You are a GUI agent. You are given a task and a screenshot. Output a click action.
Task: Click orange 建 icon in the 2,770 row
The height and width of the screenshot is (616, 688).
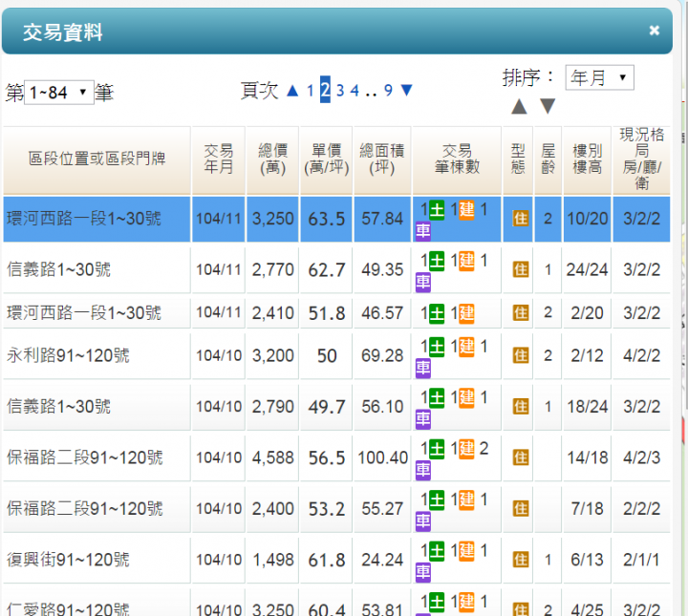[x=466, y=261]
